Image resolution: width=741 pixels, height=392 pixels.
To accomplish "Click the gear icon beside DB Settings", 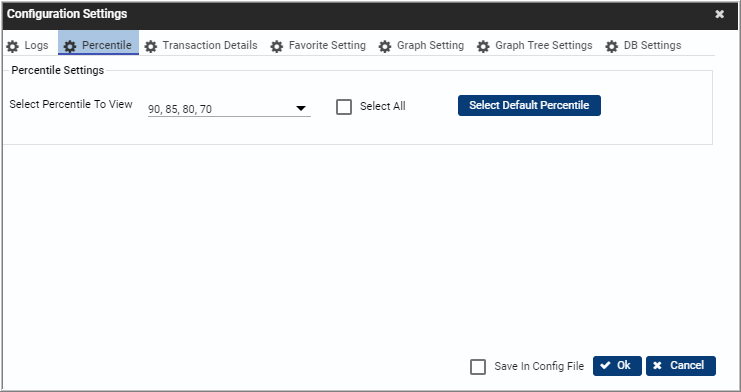I will pos(612,46).
